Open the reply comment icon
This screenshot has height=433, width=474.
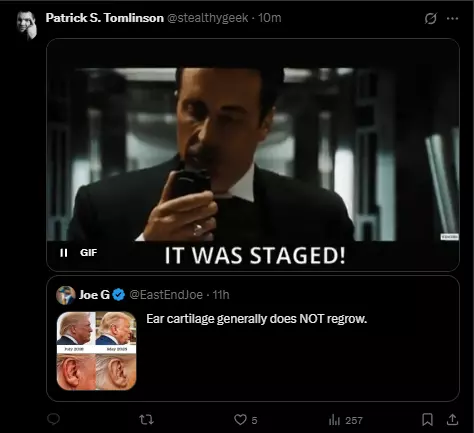[53, 419]
